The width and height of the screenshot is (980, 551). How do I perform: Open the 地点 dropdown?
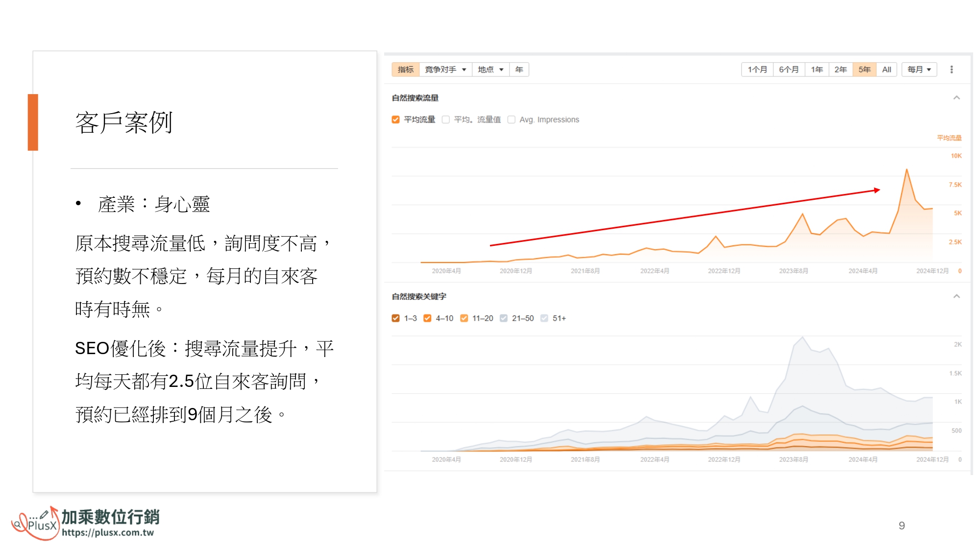point(490,70)
